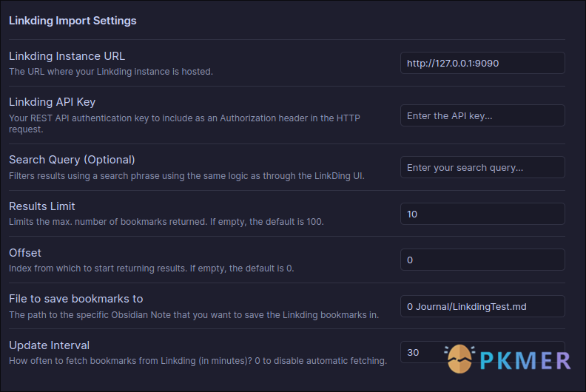586x392 pixels.
Task: Click the 'Linkding API Key' label
Action: [53, 102]
